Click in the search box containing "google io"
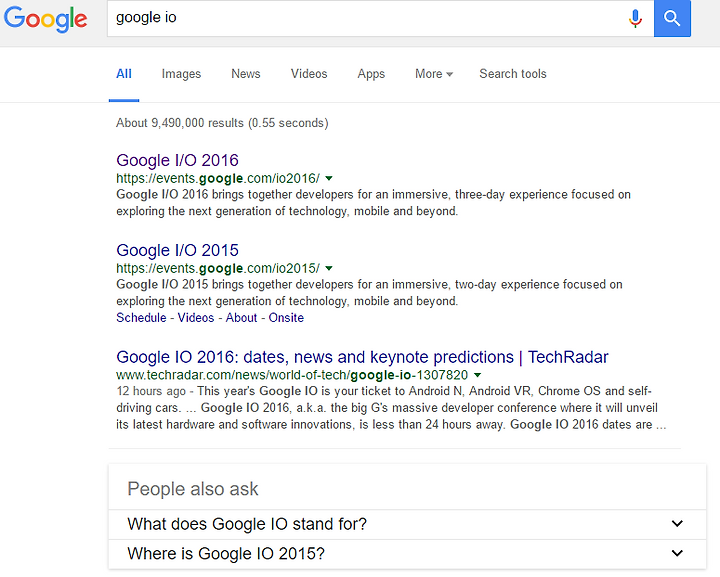Viewport: 720px width, 577px height. [x=367, y=18]
